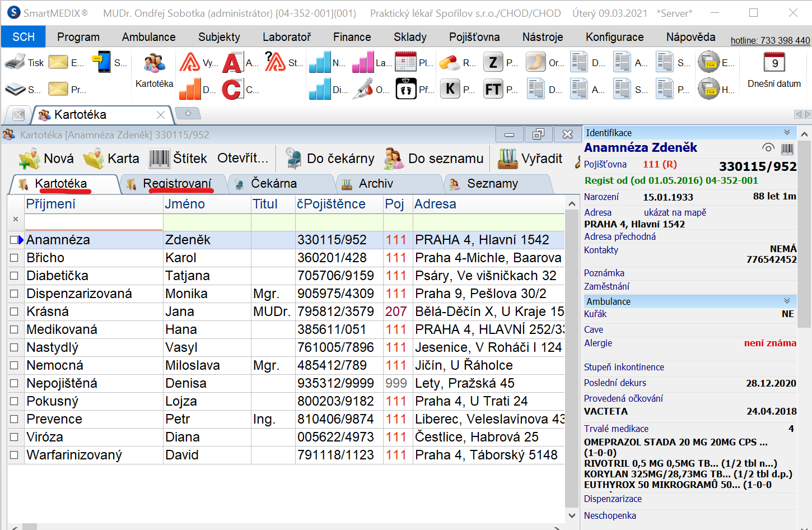Click the Tisk printer icon
Image resolution: width=812 pixels, height=530 pixels.
[15, 62]
